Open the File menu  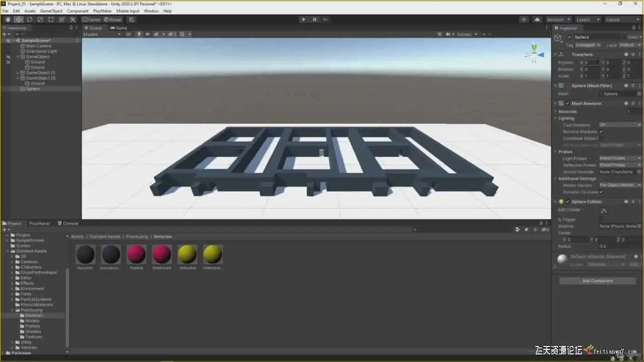tap(6, 11)
